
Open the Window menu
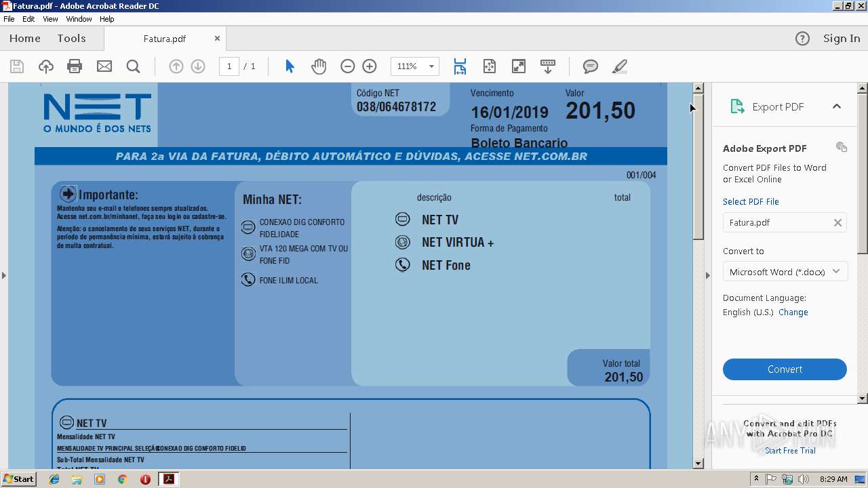[79, 19]
